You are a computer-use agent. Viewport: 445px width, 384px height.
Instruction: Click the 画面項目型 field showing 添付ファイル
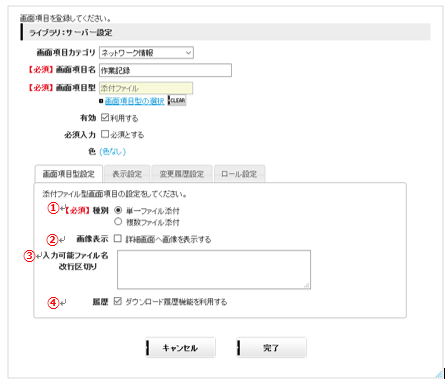(146, 88)
